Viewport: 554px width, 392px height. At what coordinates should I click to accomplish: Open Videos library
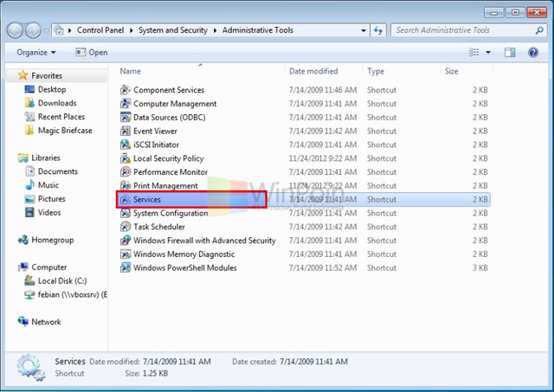point(49,213)
